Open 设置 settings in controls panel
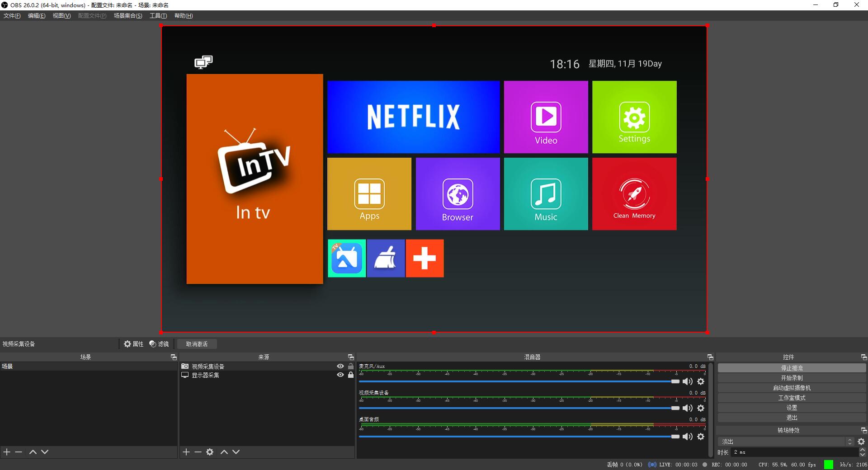The width and height of the screenshot is (868, 470). 792,408
